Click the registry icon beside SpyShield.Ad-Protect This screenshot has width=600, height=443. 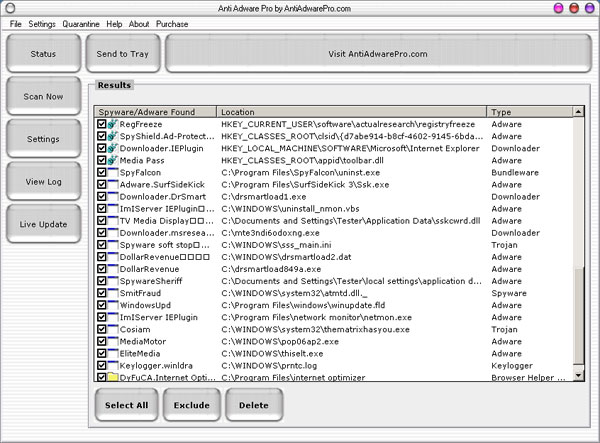(x=112, y=136)
